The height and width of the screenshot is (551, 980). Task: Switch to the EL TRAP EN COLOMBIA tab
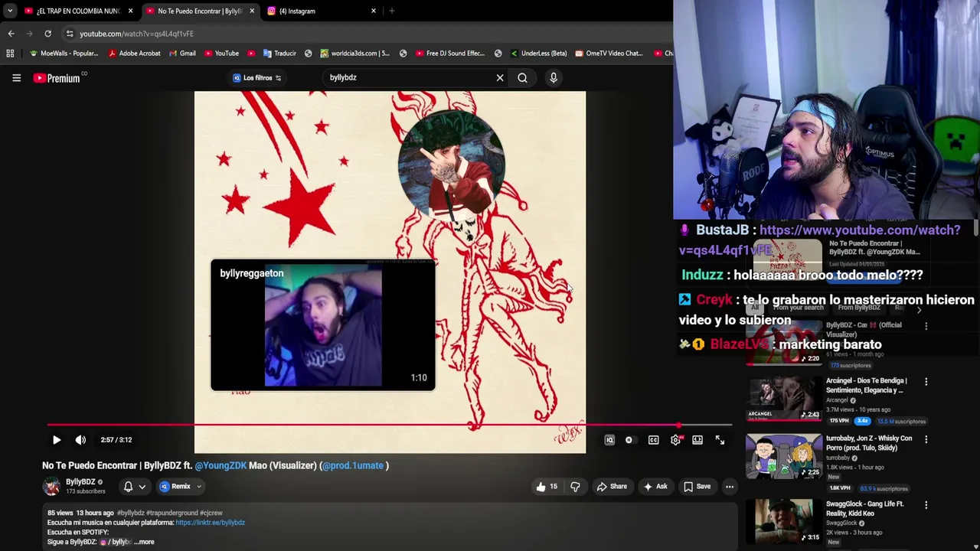coord(77,11)
